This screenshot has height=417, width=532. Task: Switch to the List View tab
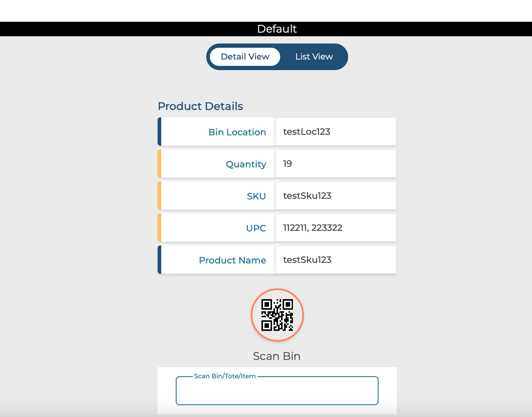point(314,57)
